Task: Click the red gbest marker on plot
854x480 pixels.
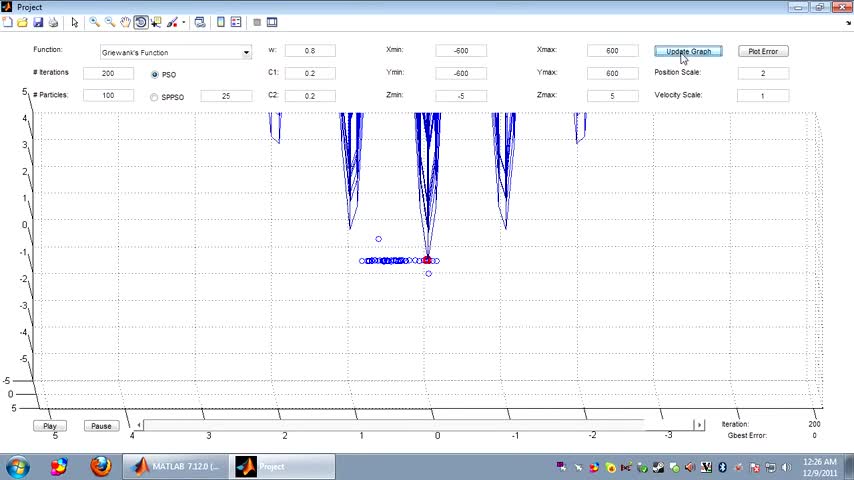Action: [427, 260]
